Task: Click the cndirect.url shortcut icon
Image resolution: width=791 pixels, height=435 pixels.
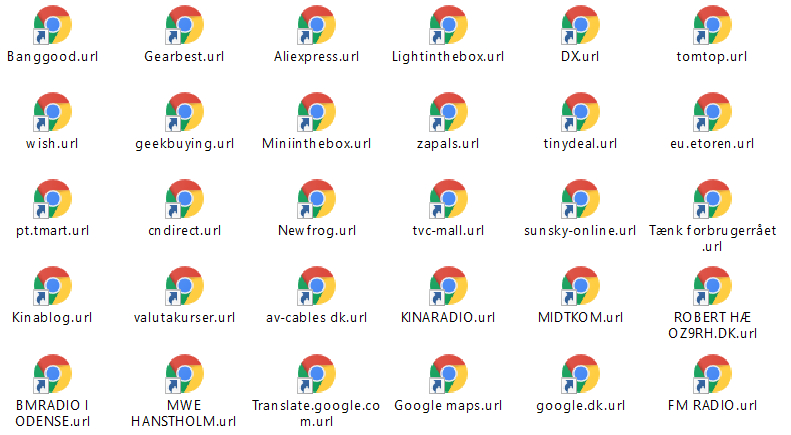Action: [x=185, y=198]
